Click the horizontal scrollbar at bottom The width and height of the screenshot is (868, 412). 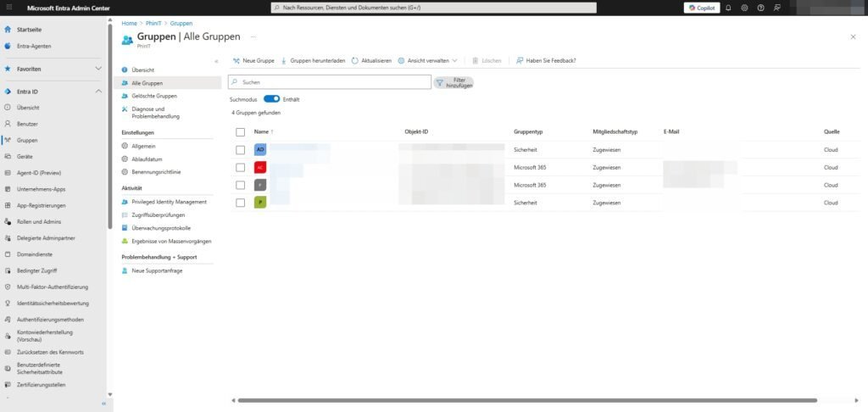point(526,400)
